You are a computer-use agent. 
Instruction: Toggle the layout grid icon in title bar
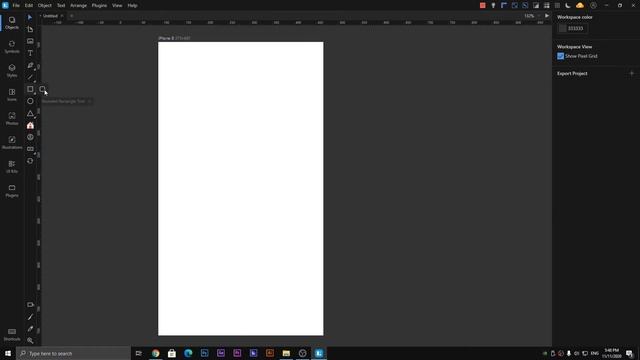[x=547, y=5]
